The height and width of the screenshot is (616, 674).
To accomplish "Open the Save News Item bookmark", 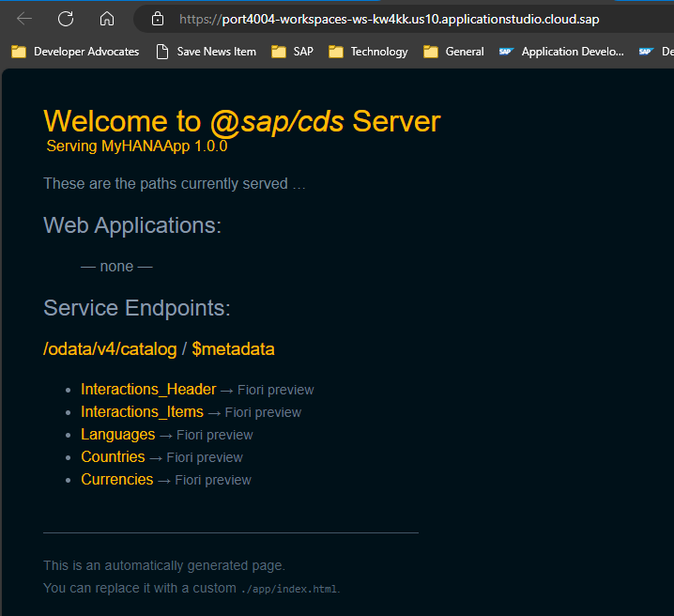I will 206,52.
